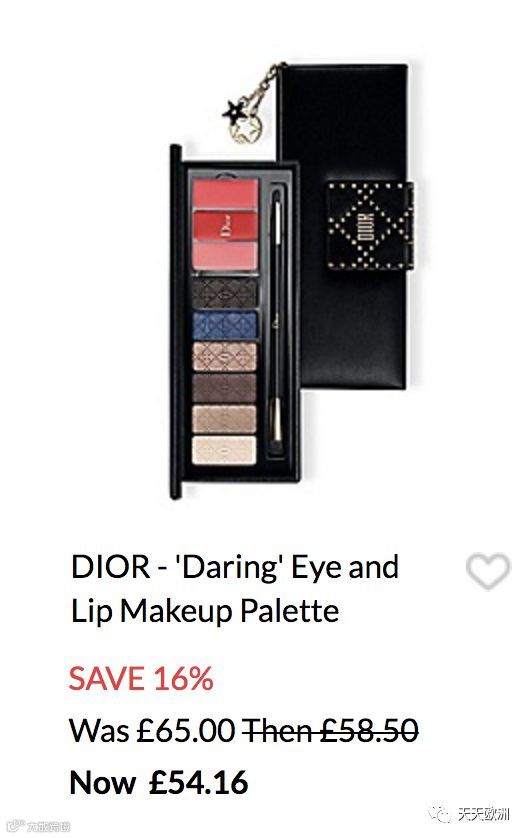Click the dark brown quilted eyeshadow pan
The image size is (526, 838).
(x=225, y=293)
